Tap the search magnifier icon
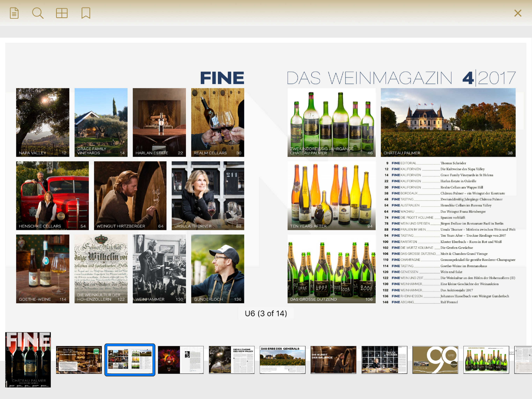The width and height of the screenshot is (532, 399). [x=38, y=13]
